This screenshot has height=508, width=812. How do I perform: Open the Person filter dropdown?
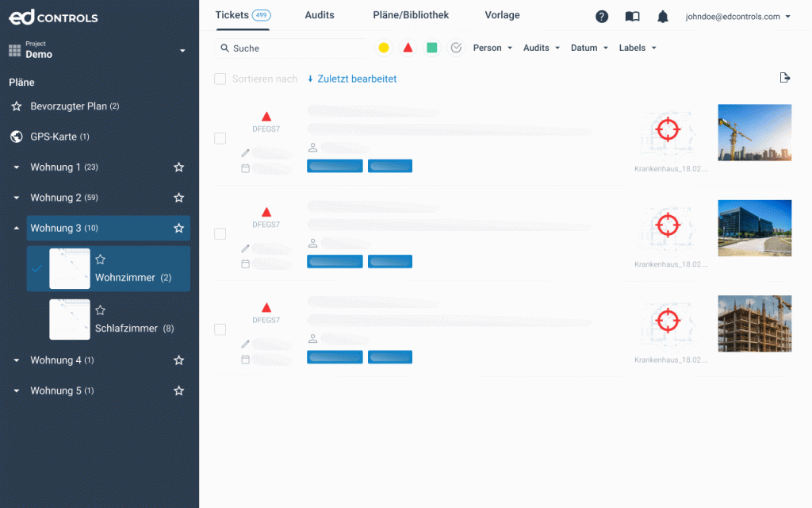pyautogui.click(x=492, y=48)
